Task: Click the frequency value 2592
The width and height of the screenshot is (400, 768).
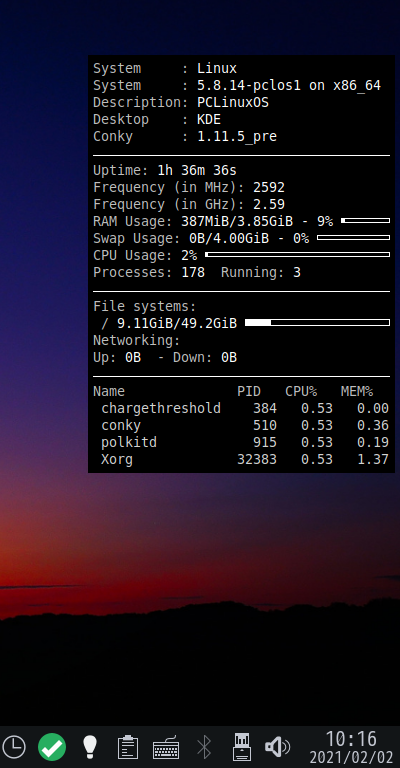Action: point(269,188)
